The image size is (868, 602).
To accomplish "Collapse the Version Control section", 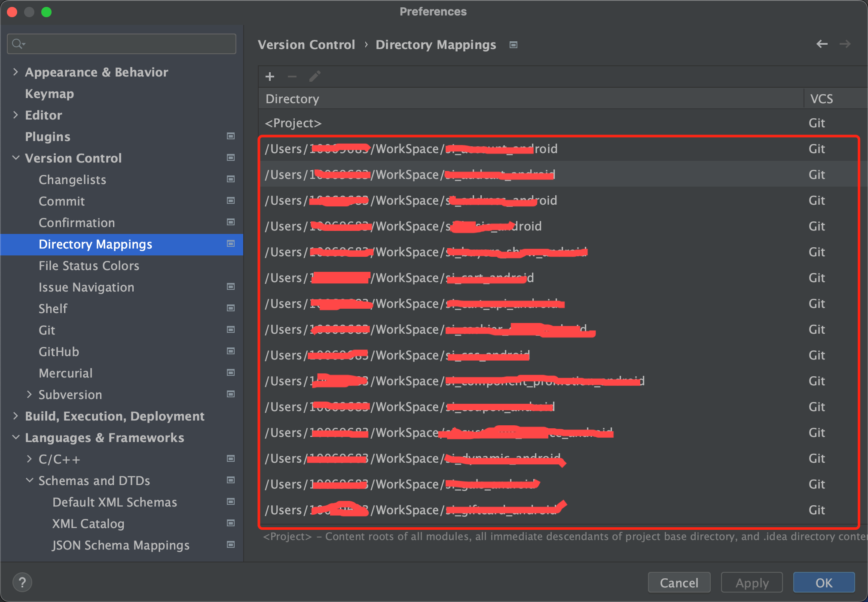I will [x=15, y=158].
